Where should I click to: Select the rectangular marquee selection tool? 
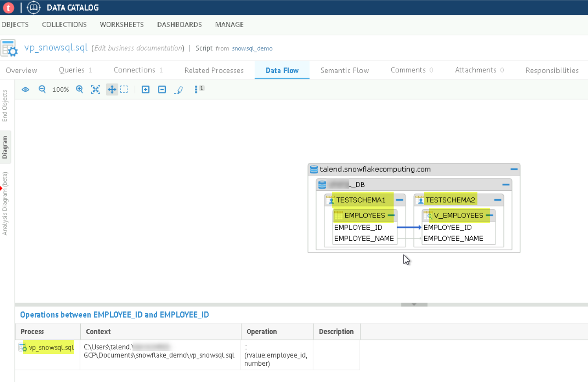point(124,89)
